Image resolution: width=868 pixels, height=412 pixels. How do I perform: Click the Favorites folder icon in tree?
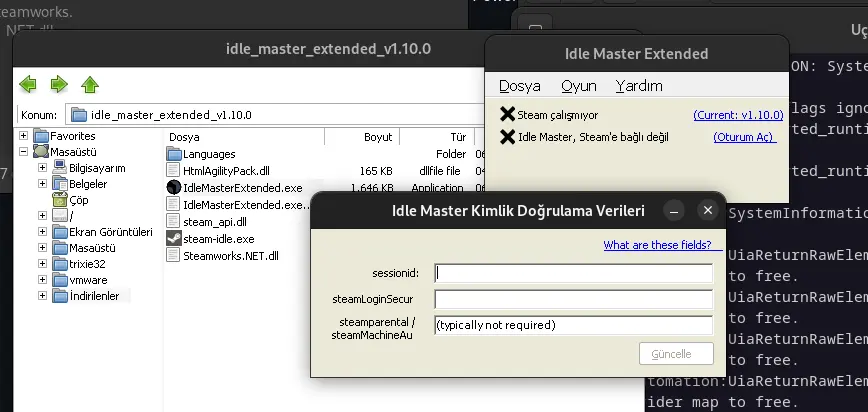(41, 136)
